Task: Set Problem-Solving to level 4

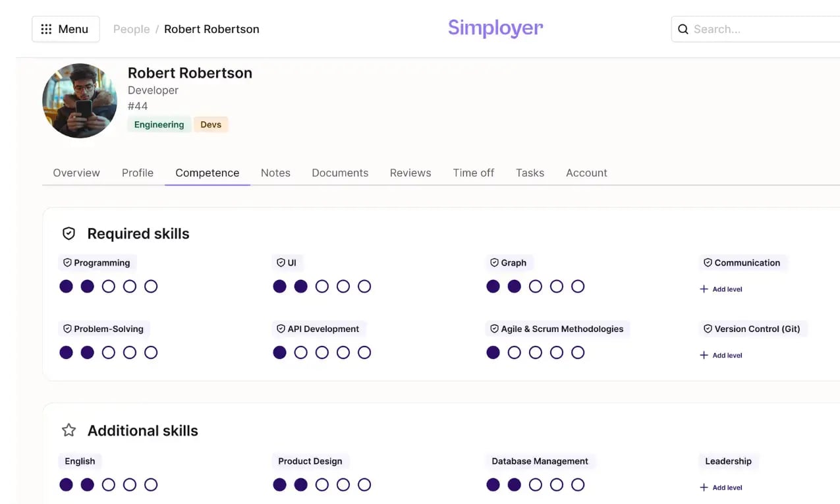Action: [x=130, y=352]
